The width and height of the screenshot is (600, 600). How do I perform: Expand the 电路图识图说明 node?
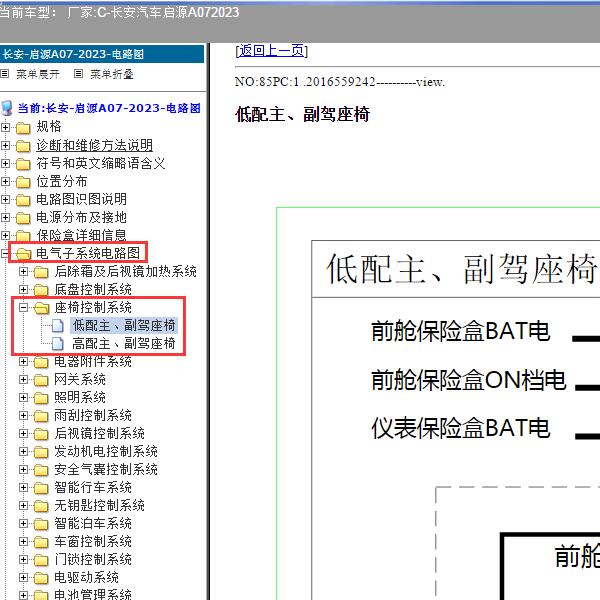5,199
